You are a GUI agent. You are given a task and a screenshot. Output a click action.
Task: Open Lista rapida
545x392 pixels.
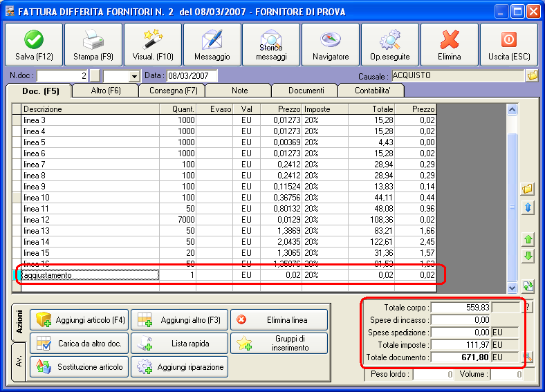[179, 344]
